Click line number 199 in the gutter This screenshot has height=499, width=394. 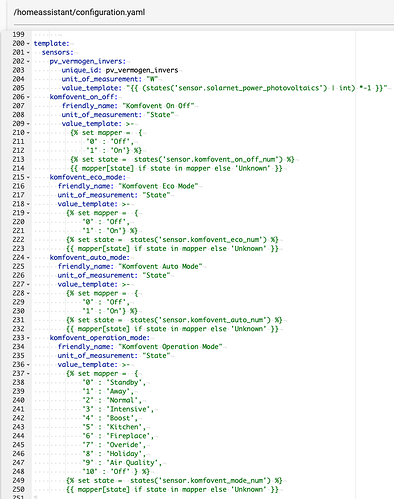point(18,35)
